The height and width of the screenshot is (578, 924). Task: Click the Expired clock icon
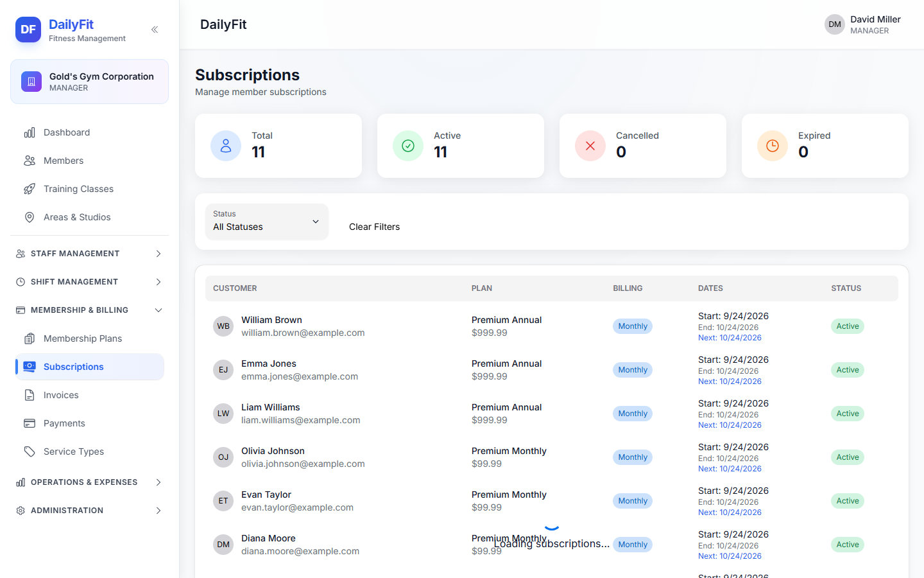[x=773, y=146]
